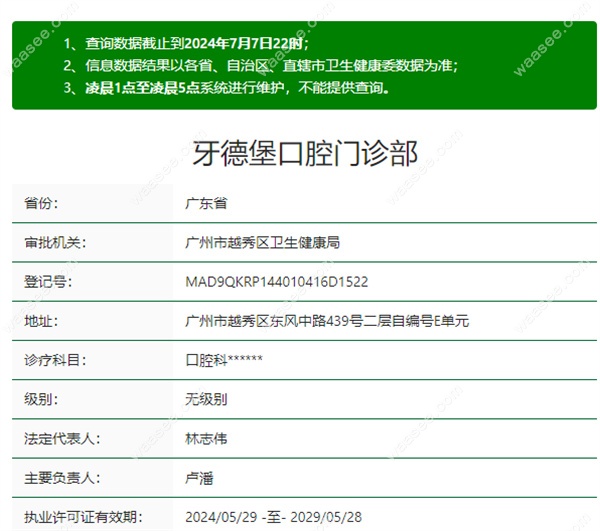Screen dimensions: 600x531
Task: Select the value 无级别
Action: pos(206,399)
